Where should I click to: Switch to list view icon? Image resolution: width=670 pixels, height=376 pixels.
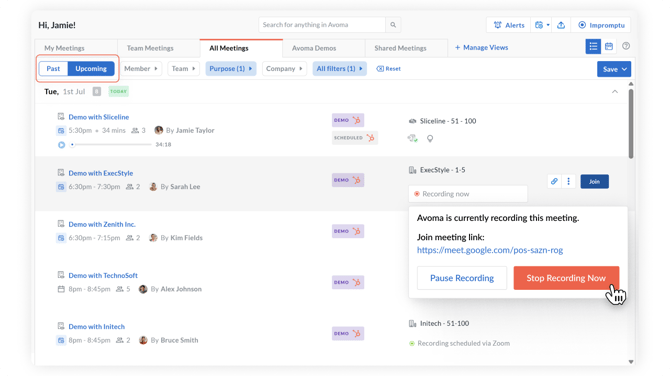pyautogui.click(x=593, y=47)
